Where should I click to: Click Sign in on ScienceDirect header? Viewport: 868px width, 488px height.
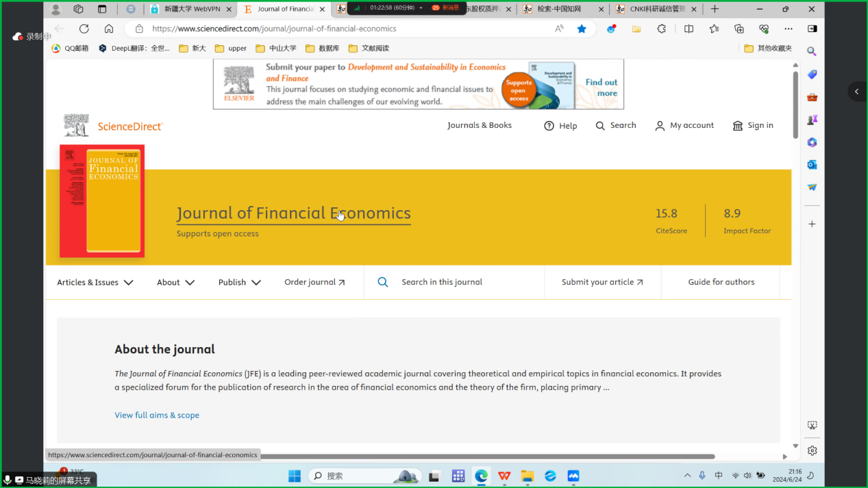click(753, 125)
